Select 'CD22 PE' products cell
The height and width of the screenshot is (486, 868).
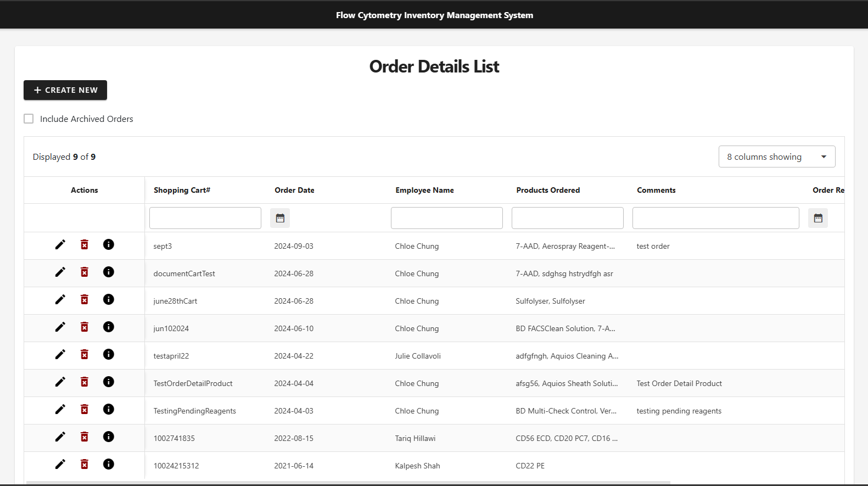click(530, 466)
